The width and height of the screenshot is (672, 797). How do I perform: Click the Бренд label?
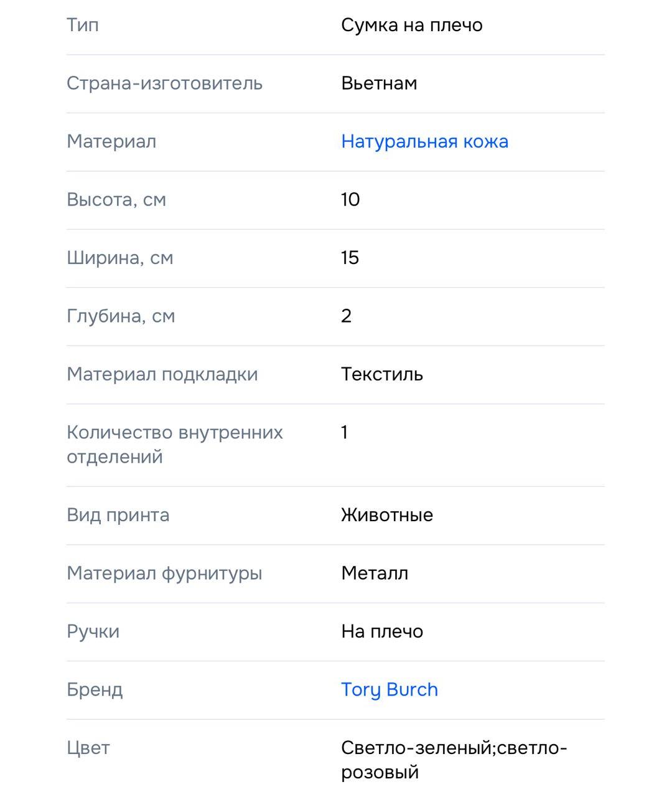pos(95,690)
